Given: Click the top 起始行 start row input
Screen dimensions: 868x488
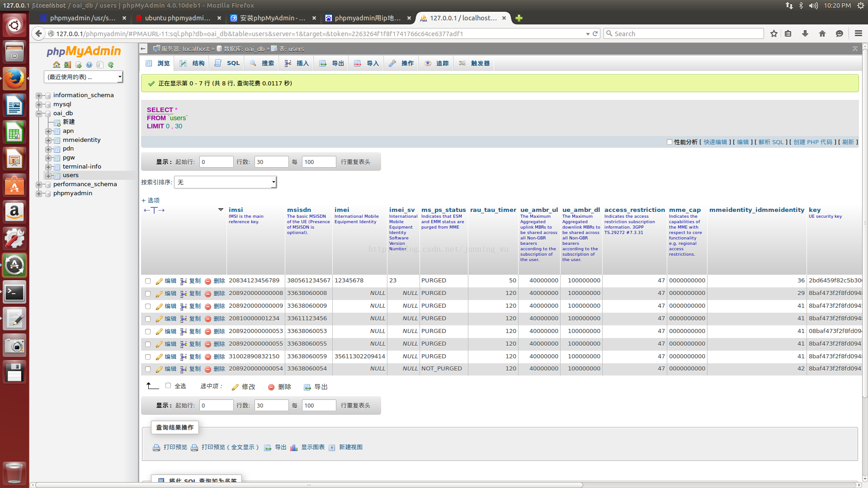Looking at the screenshot, I should tap(217, 162).
